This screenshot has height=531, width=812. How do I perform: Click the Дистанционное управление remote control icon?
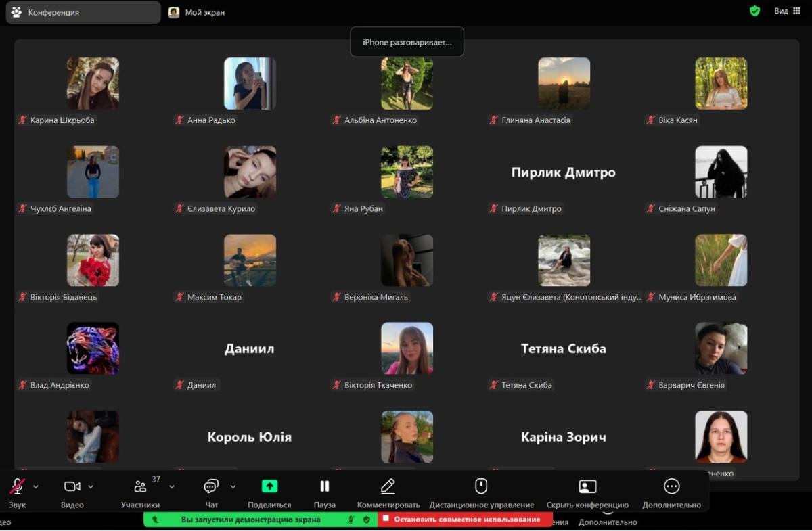click(481, 487)
